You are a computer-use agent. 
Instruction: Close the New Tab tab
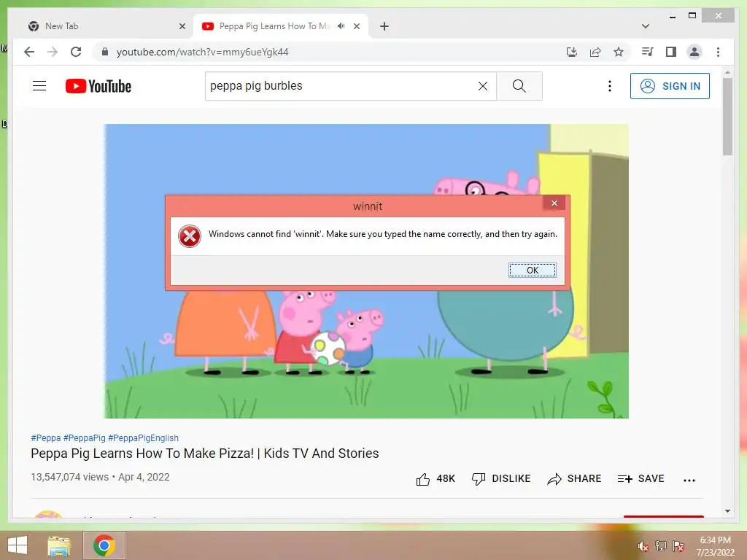[x=182, y=26]
